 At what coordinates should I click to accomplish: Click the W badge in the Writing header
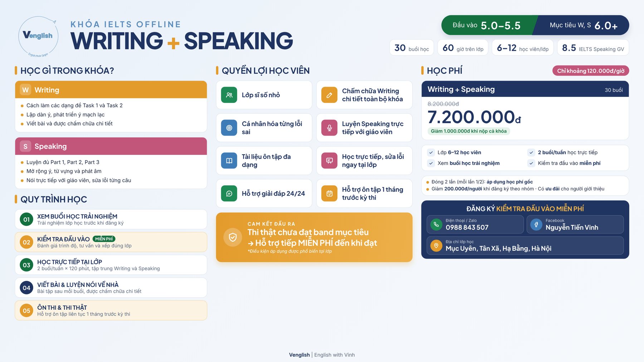point(25,90)
